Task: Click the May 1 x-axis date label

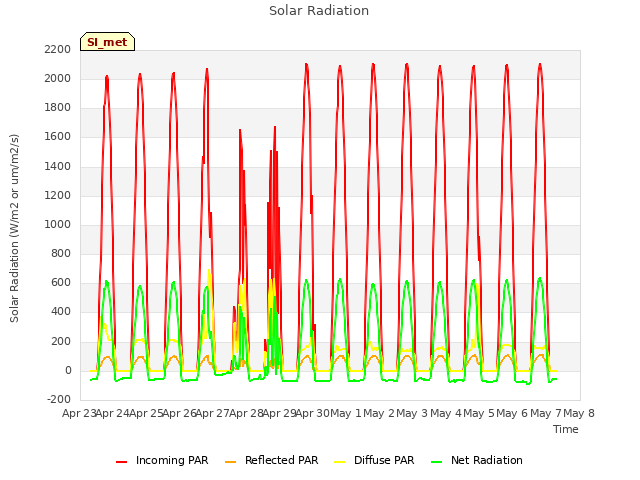Action: pos(346,413)
